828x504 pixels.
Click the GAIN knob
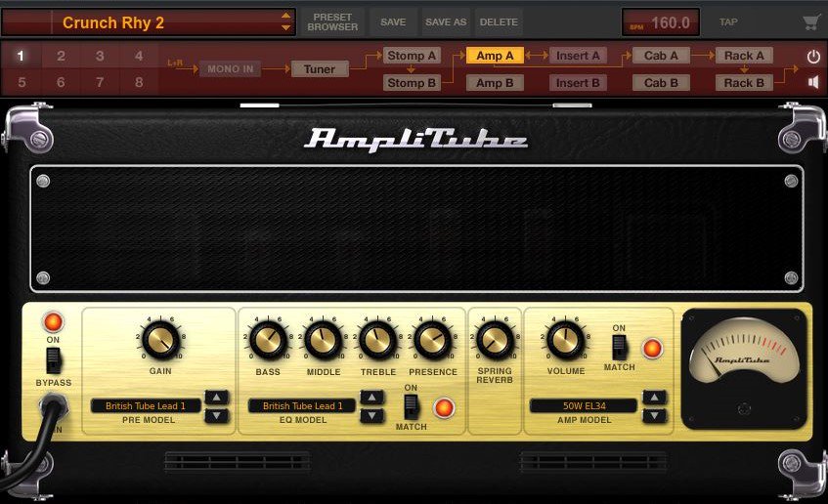click(x=160, y=339)
